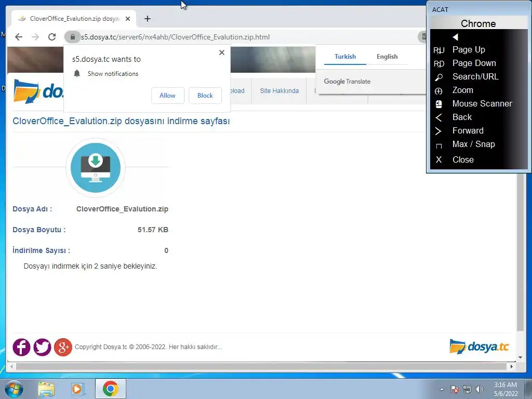532x399 pixels.
Task: Activate ACAT Mouse Scanner icon
Action: 438,104
